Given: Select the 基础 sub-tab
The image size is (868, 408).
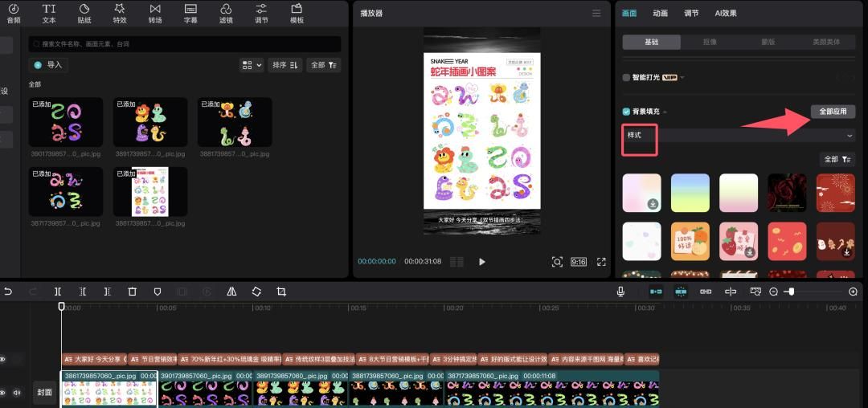Looking at the screenshot, I should pos(652,42).
